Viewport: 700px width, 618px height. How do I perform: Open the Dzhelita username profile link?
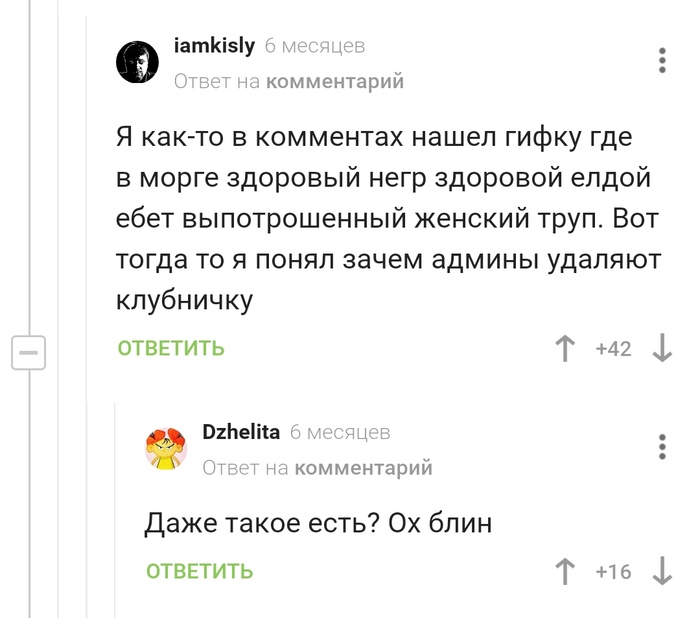[241, 432]
